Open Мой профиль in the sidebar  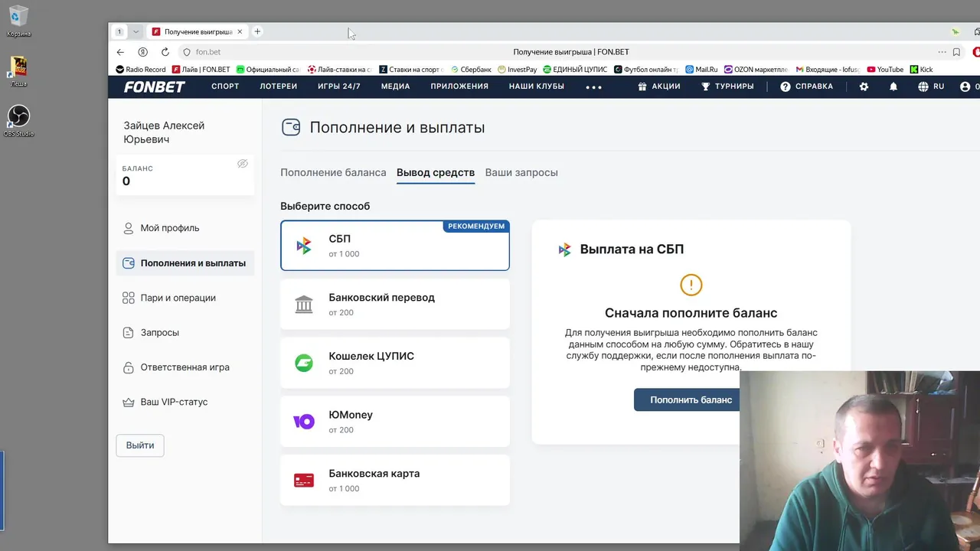tap(185, 228)
